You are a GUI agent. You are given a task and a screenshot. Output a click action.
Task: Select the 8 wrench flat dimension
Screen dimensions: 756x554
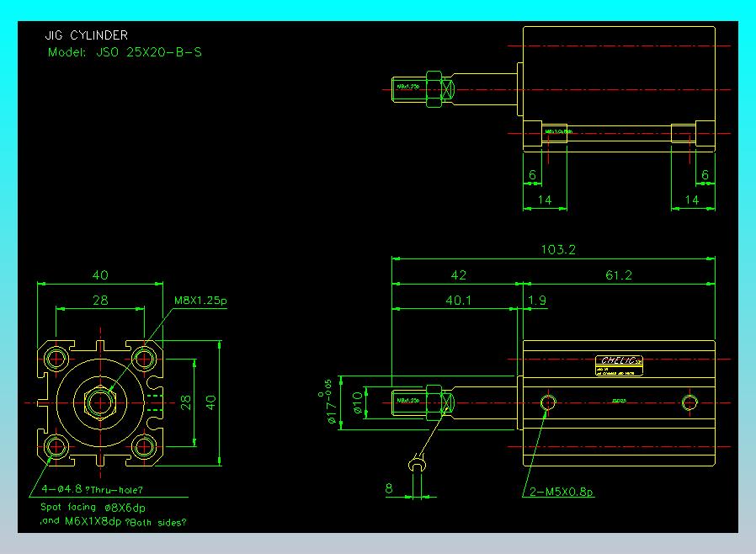[389, 489]
